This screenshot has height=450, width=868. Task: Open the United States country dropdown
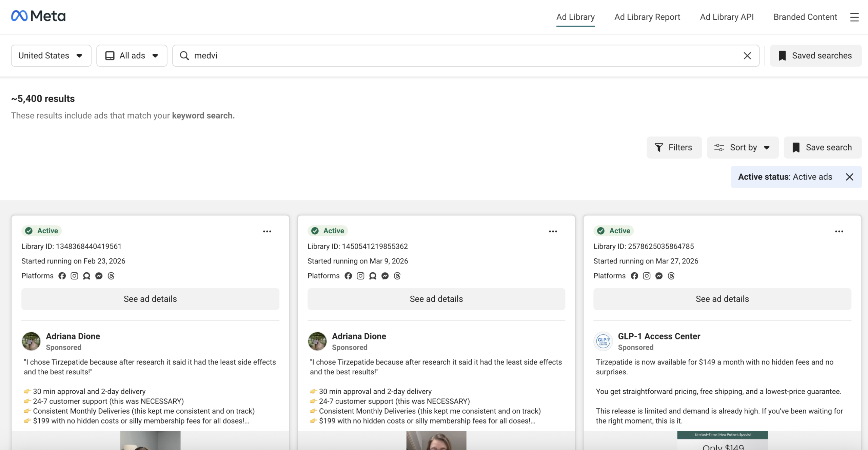click(51, 56)
